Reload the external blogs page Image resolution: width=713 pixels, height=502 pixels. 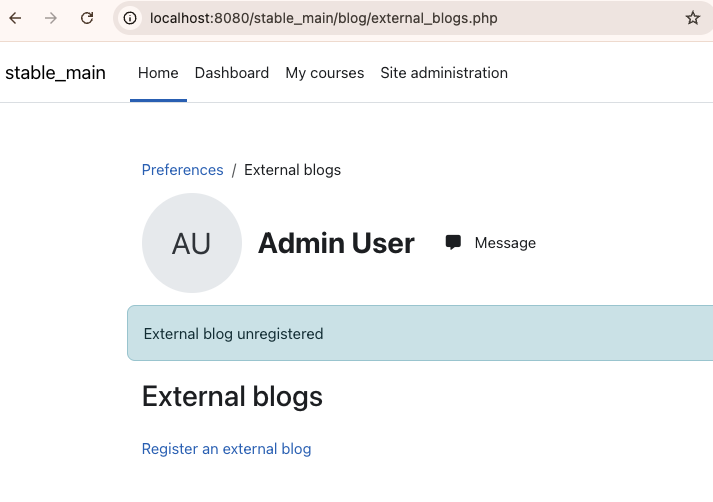(x=87, y=18)
